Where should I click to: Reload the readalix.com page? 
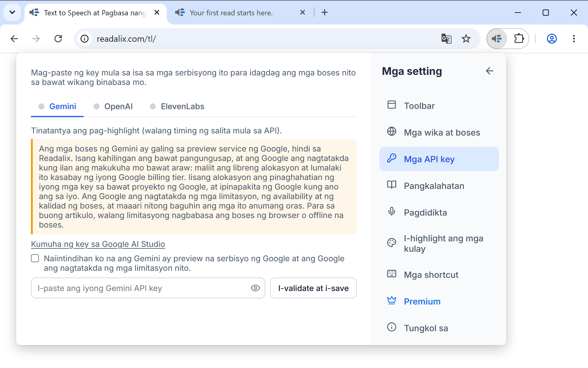[58, 39]
